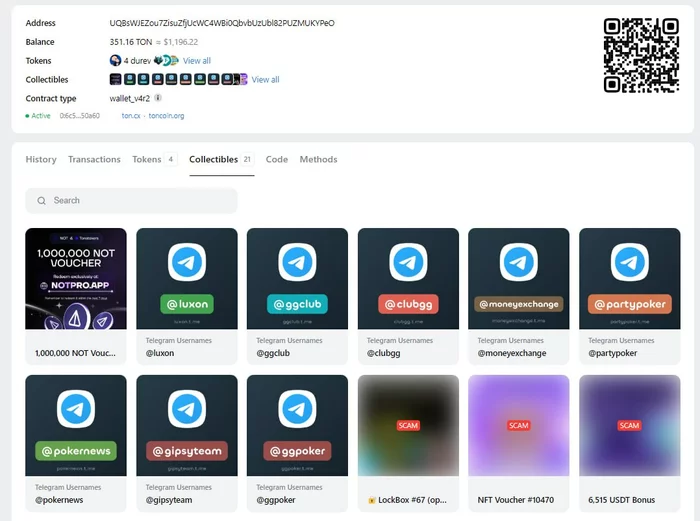
Task: Select the Collectibles tab
Action: [221, 159]
